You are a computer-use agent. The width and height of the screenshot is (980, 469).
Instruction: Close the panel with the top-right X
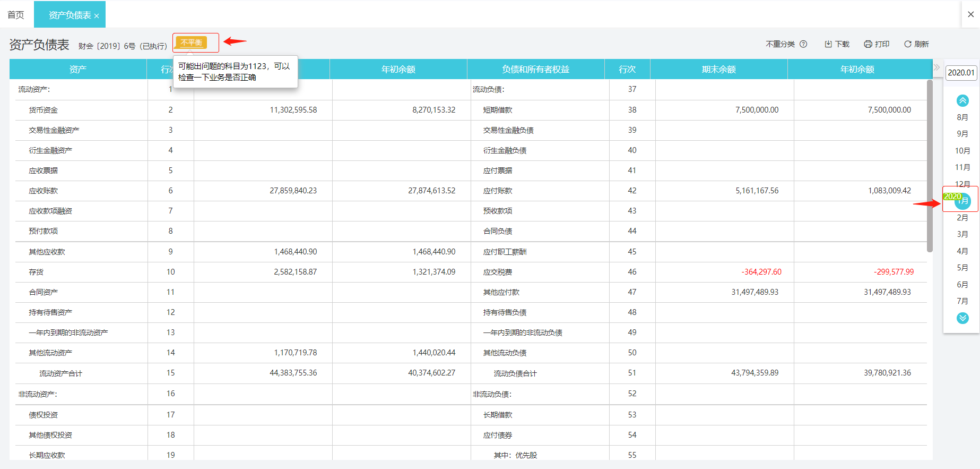(970, 14)
